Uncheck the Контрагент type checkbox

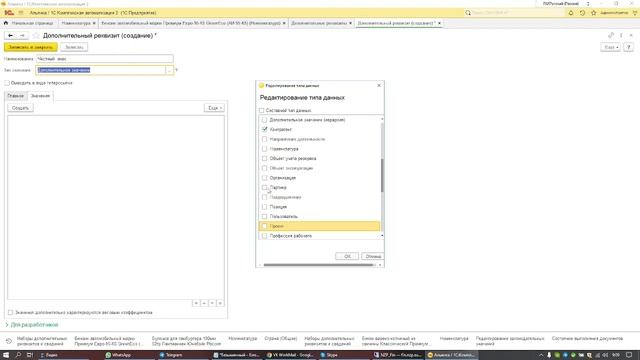pyautogui.click(x=264, y=129)
